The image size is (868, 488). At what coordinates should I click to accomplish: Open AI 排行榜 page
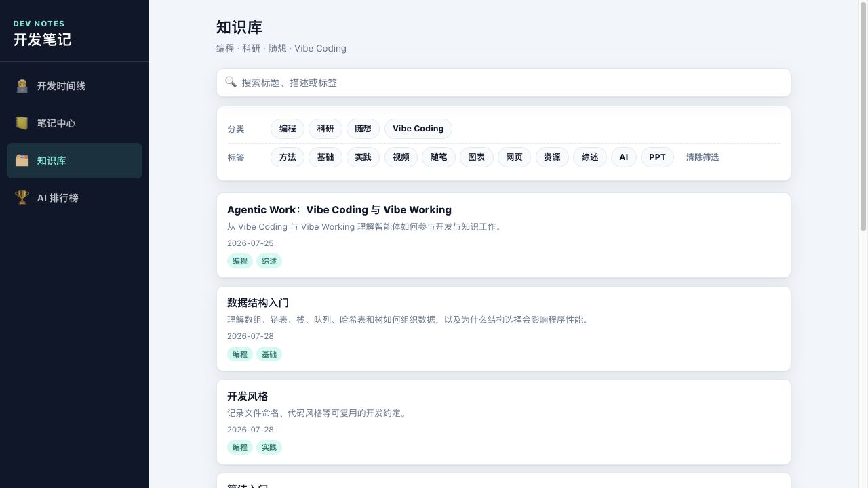[75, 198]
